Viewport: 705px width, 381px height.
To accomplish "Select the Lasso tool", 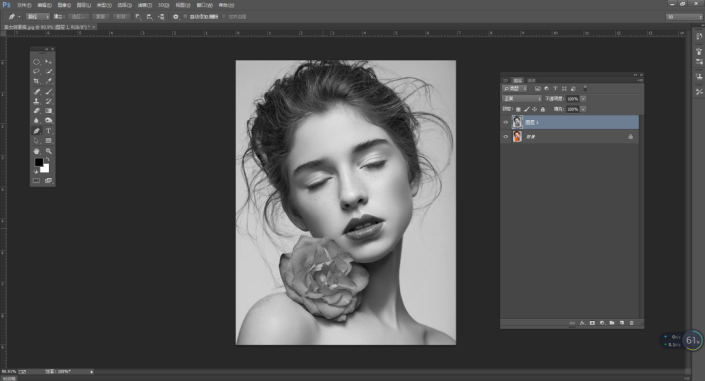I will pyautogui.click(x=36, y=72).
